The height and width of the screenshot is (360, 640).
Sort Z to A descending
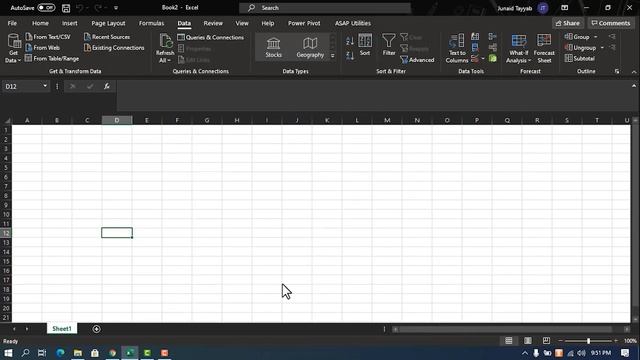[350, 56]
